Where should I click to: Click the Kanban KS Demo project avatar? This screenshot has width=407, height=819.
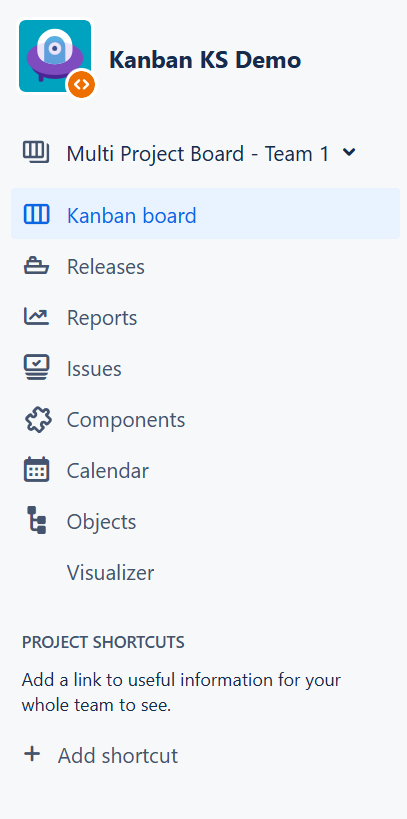pos(55,56)
